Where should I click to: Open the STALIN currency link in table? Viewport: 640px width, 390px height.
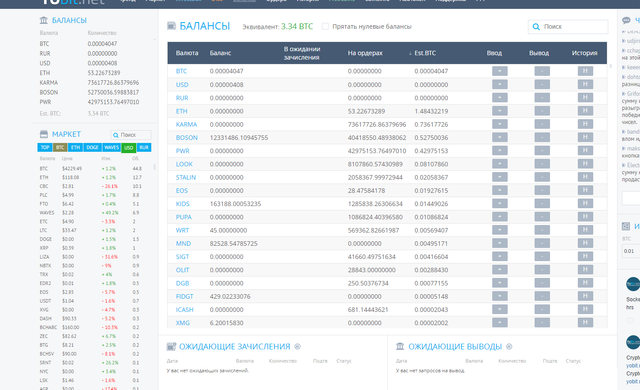pyautogui.click(x=186, y=177)
